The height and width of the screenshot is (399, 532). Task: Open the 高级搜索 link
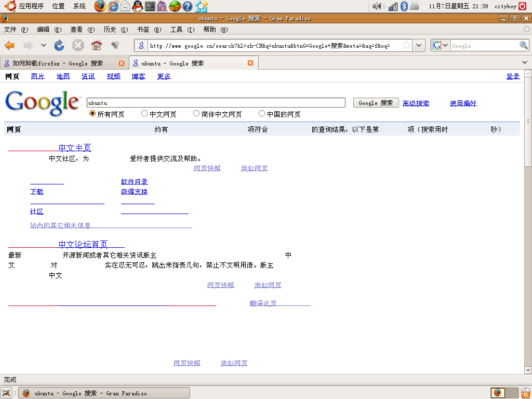(x=416, y=103)
